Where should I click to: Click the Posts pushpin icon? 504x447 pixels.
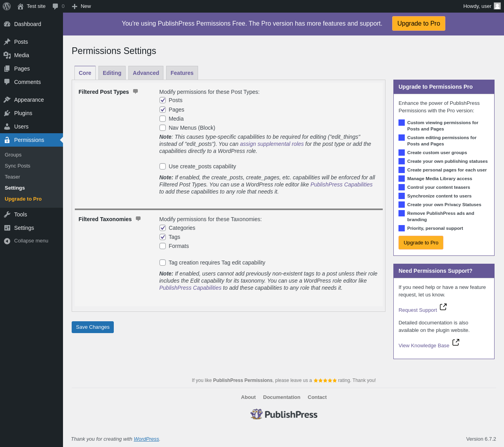(x=7, y=42)
